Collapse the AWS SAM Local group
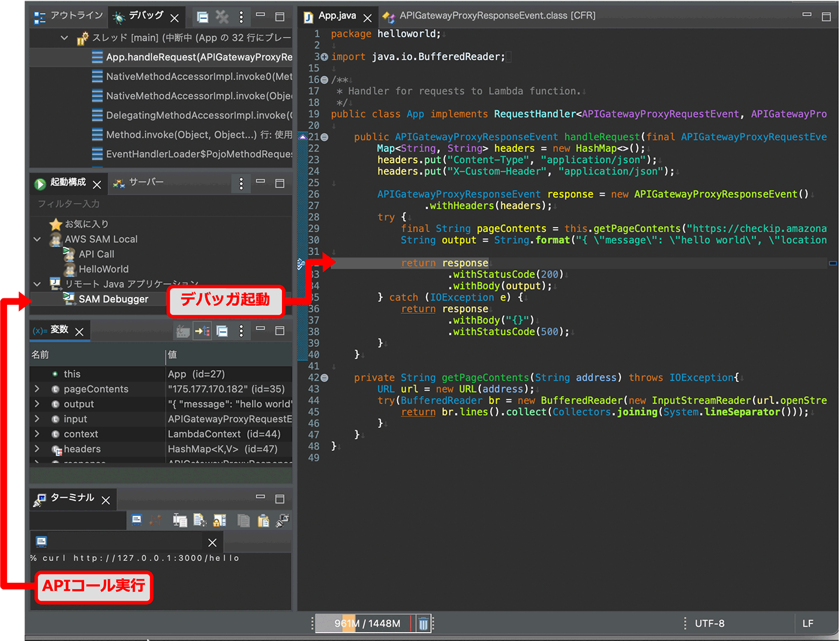Image resolution: width=840 pixels, height=641 pixels. pyautogui.click(x=37, y=239)
